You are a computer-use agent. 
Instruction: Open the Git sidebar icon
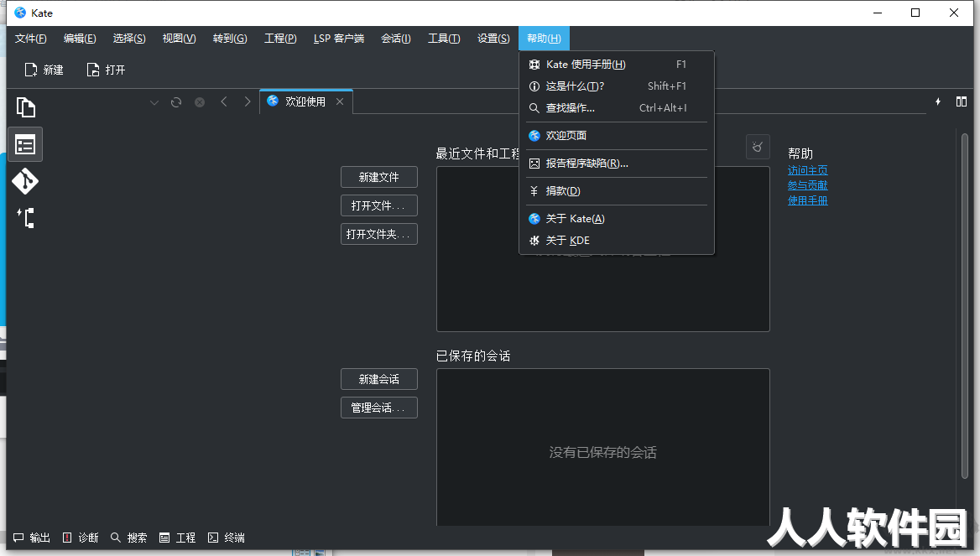(25, 181)
